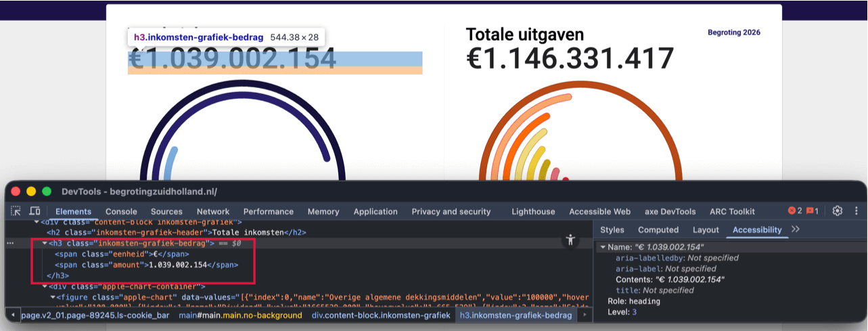This screenshot has height=331, width=868.
Task: Toggle the device toolbar icon
Action: pos(35,211)
